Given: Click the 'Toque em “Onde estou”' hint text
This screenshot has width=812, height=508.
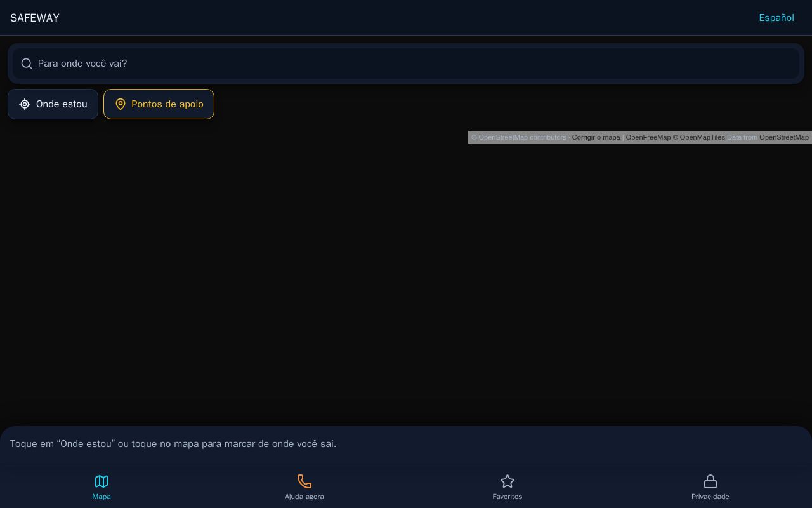Looking at the screenshot, I should [x=173, y=444].
